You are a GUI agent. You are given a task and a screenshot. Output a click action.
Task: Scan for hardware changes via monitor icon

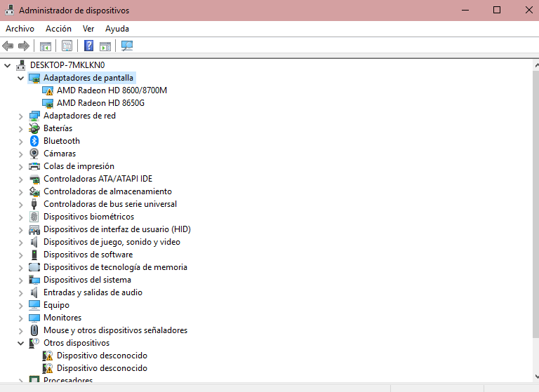click(127, 46)
